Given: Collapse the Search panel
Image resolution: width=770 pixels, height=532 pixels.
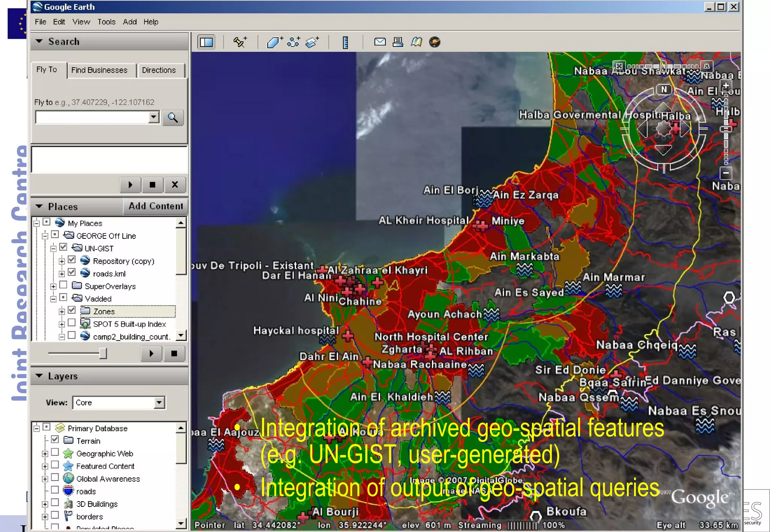Looking at the screenshot, I should [39, 41].
